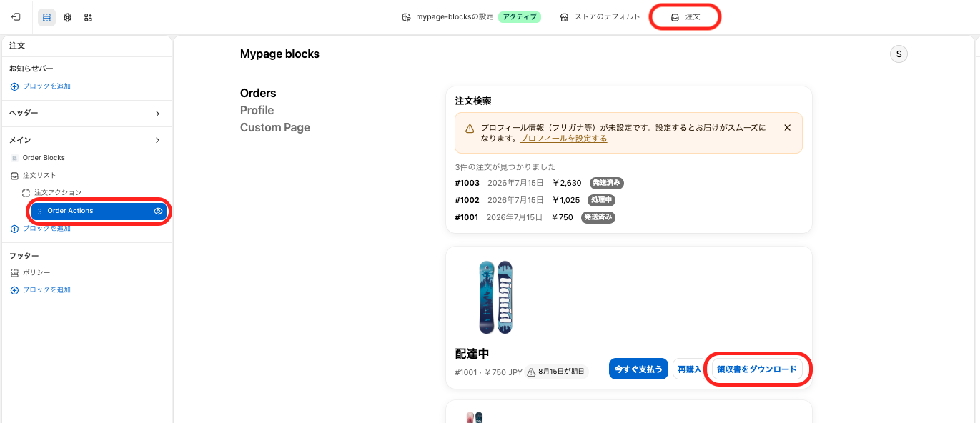Click the mypage-blocks settings icon
The width and height of the screenshot is (980, 423).
point(406,17)
